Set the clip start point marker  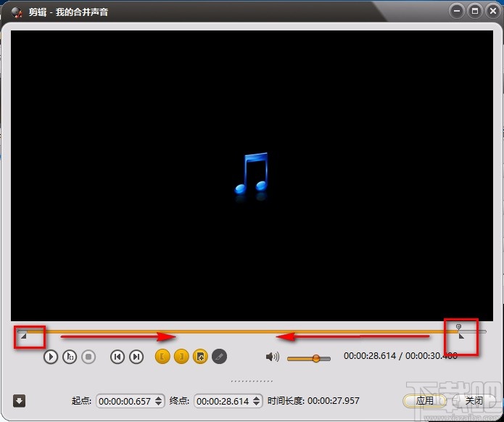click(162, 357)
